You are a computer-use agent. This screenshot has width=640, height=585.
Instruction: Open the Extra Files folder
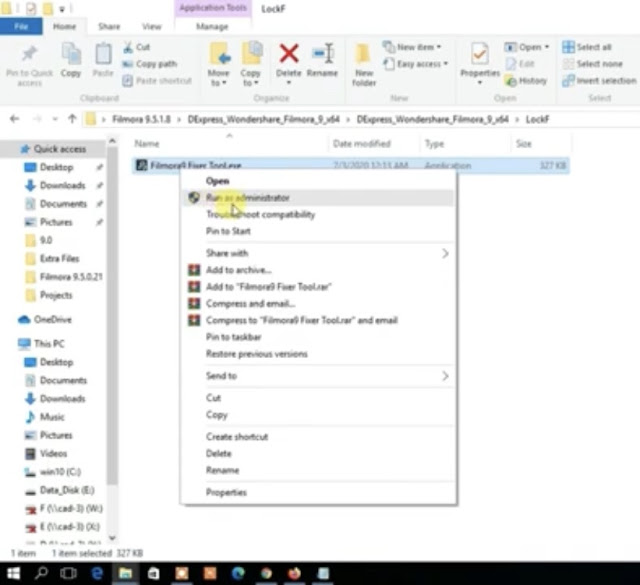(x=60, y=258)
